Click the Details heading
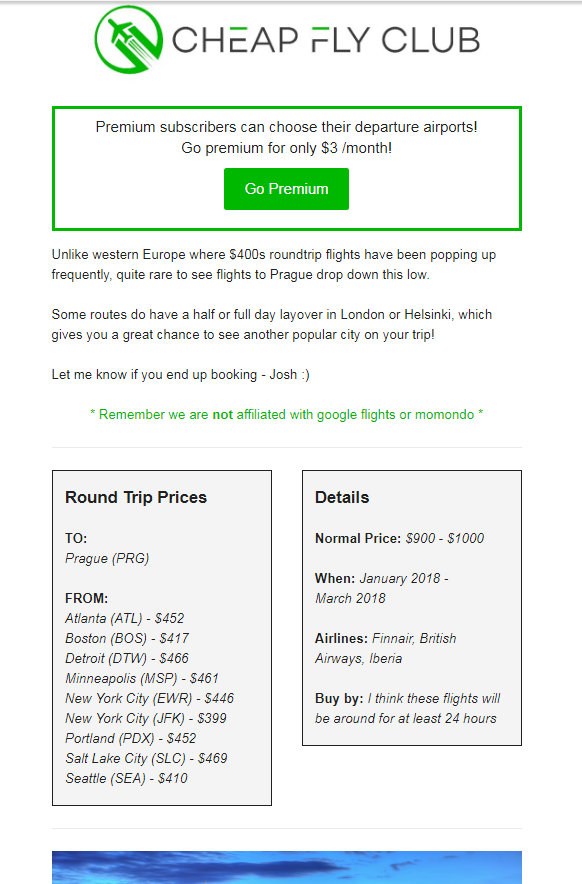The width and height of the screenshot is (582, 884). 342,497
